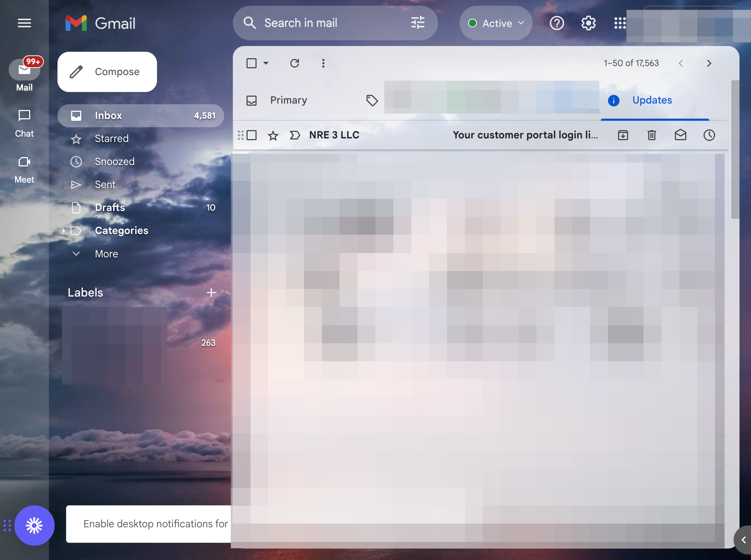This screenshot has height=560, width=751.
Task: Switch to the Primary tab
Action: coord(289,100)
